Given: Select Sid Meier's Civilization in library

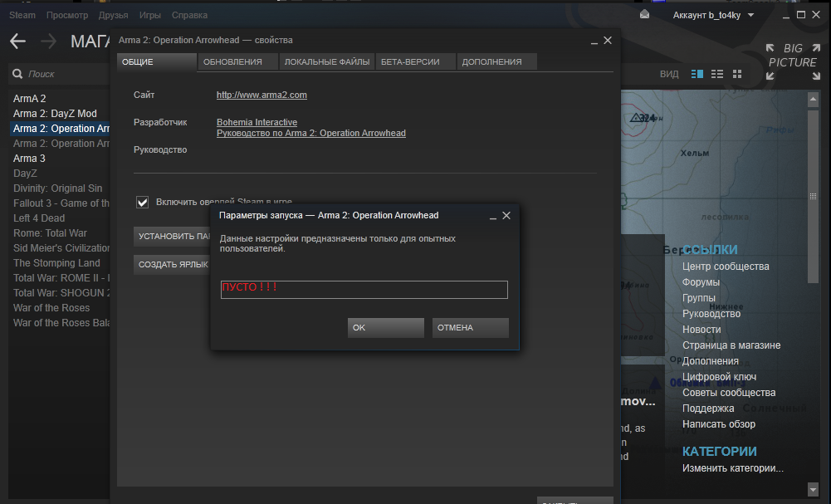Looking at the screenshot, I should click(x=61, y=248).
